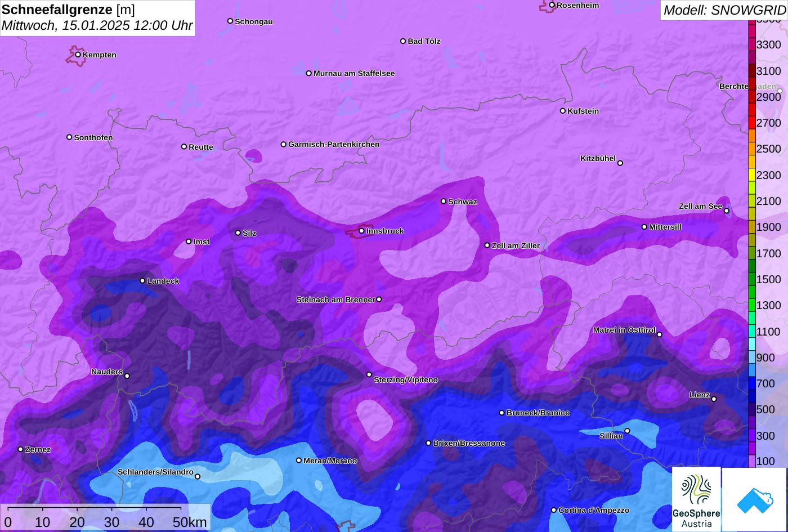Click the 'Steinach am Brenner' label
The image size is (788, 532).
click(335, 299)
